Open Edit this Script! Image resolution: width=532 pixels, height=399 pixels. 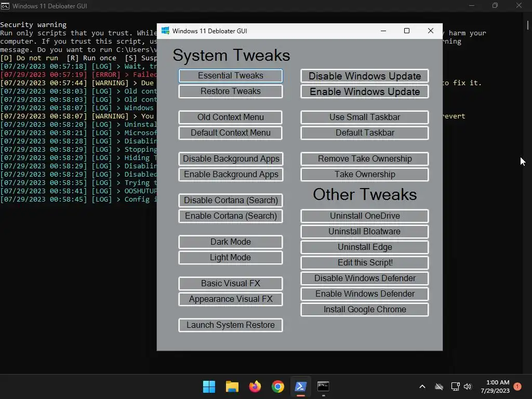coord(365,262)
